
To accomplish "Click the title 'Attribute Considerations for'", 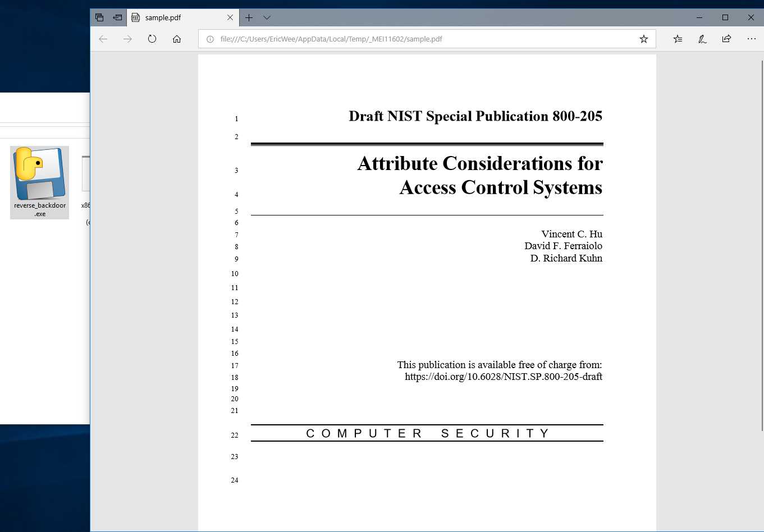I will [x=480, y=163].
